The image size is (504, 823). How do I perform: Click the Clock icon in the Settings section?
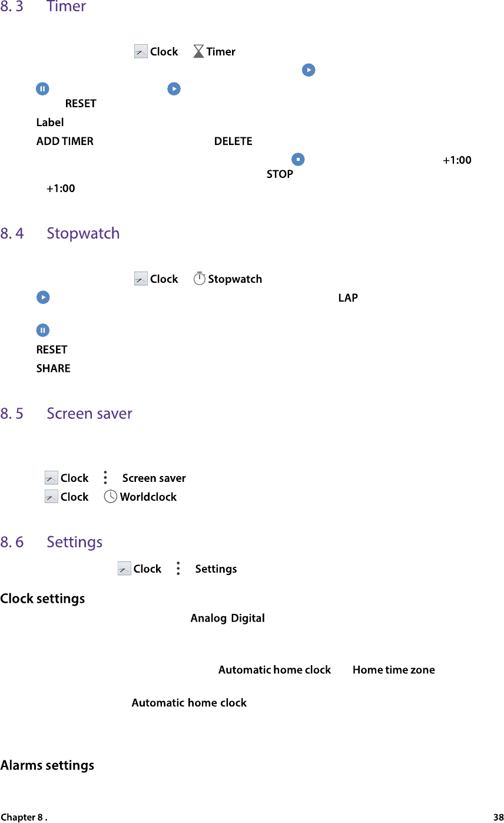(124, 569)
